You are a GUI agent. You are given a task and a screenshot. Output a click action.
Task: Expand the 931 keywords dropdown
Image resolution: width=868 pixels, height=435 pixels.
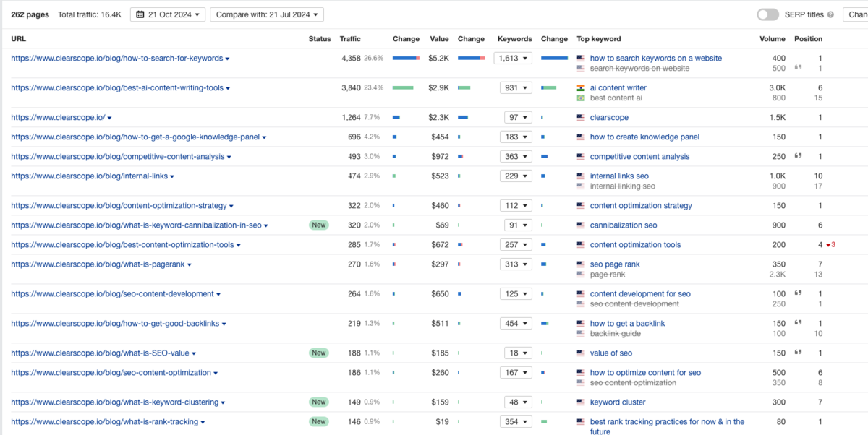[x=516, y=88]
